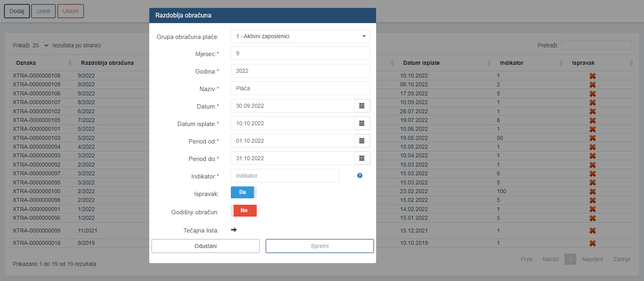Click Ispravak X icon for XTRA-0000000108 row
Screen dimensions: 644x281
(x=593, y=76)
